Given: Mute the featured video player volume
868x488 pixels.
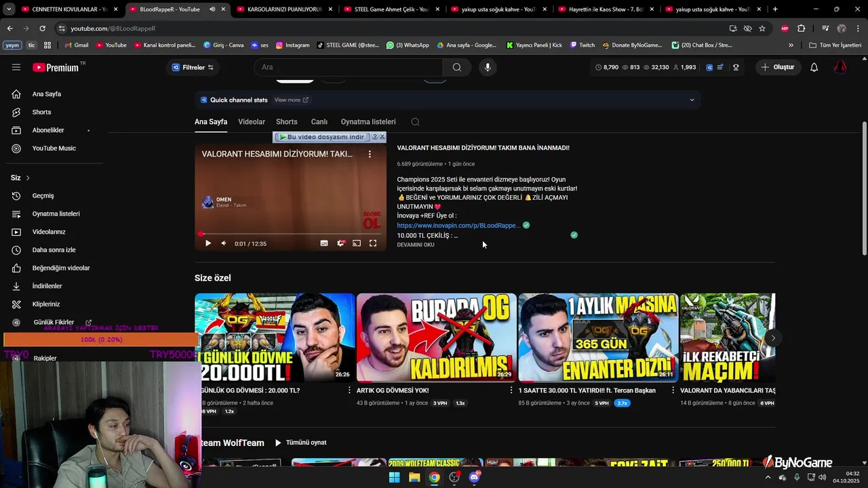Looking at the screenshot, I should (x=224, y=243).
